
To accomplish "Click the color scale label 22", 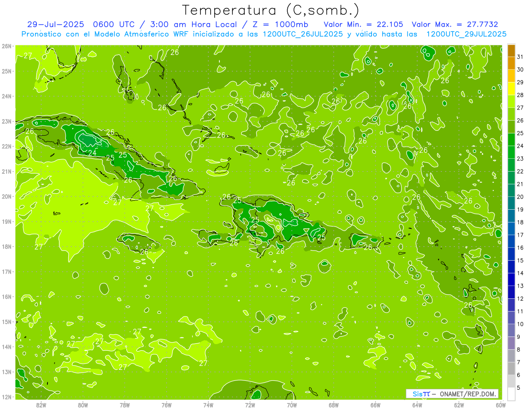I will click(520, 171).
